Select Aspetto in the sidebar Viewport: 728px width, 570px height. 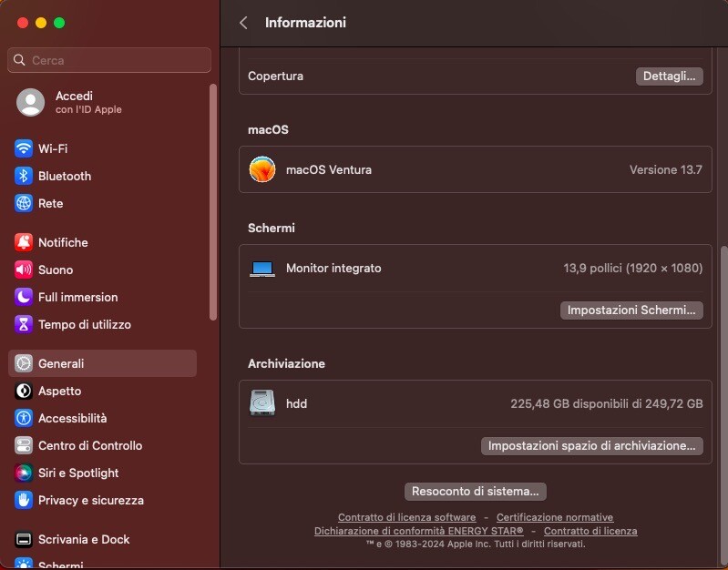pyautogui.click(x=102, y=391)
